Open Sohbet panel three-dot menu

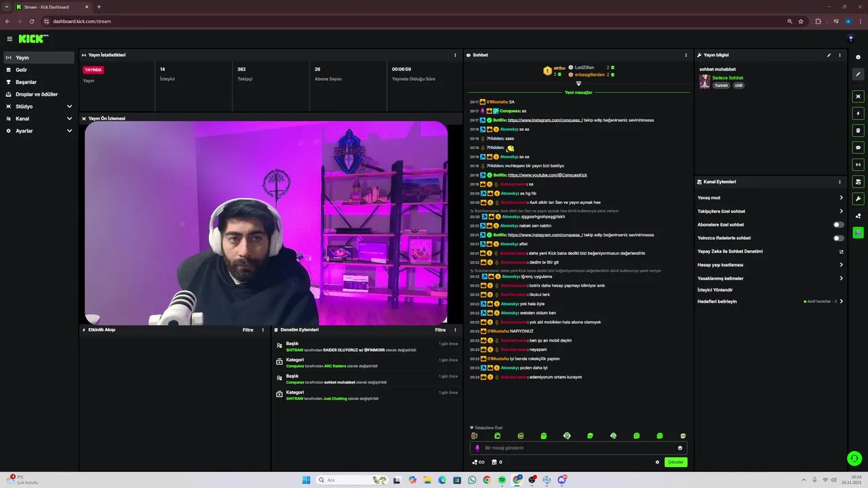(686, 55)
